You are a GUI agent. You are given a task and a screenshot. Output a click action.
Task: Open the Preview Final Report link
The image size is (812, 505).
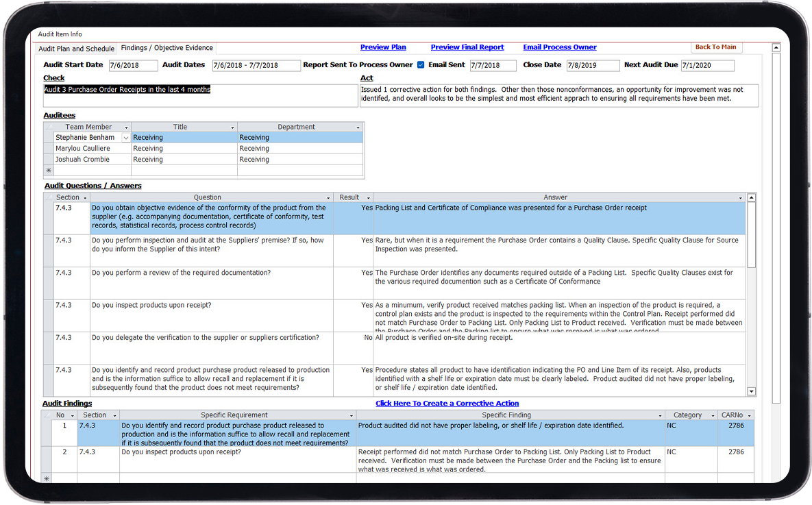[x=467, y=47]
